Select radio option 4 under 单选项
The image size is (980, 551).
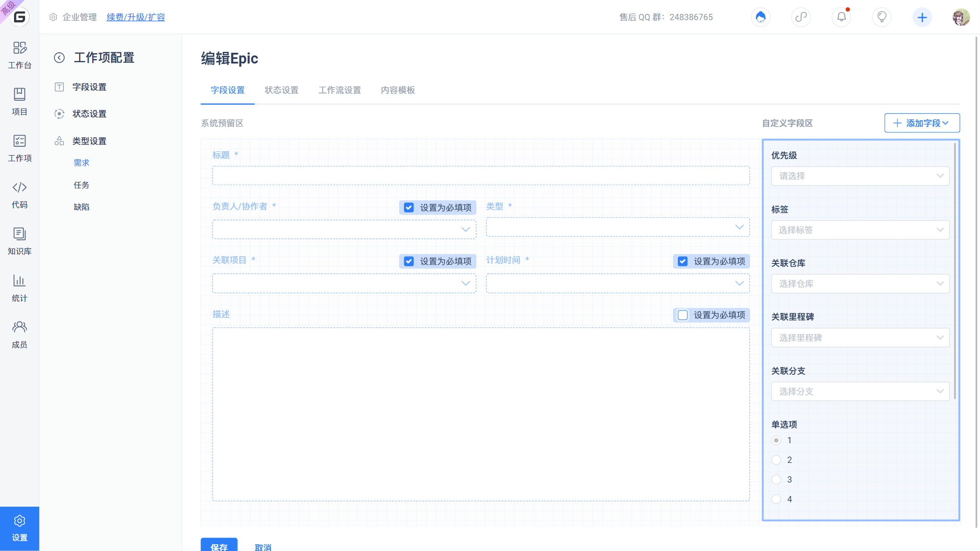776,499
